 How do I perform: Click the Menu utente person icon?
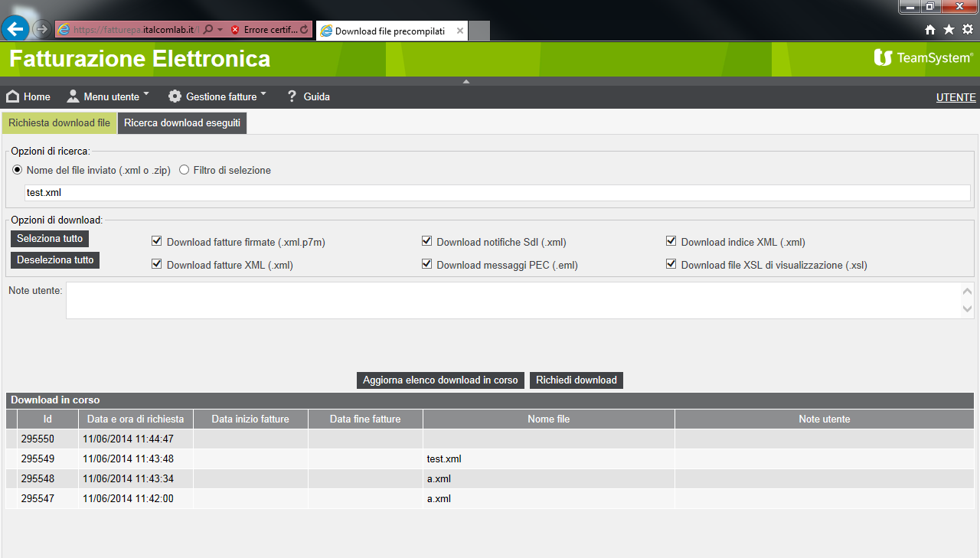[73, 96]
